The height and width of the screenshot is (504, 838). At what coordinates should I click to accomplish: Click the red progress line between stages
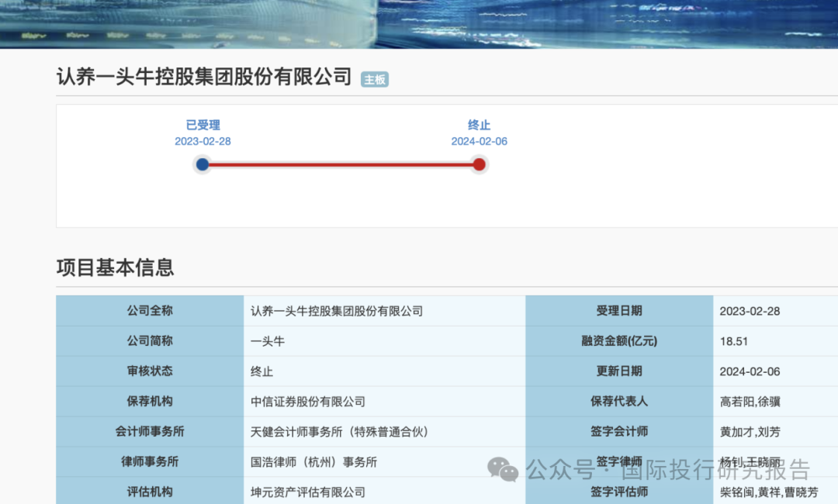[341, 164]
